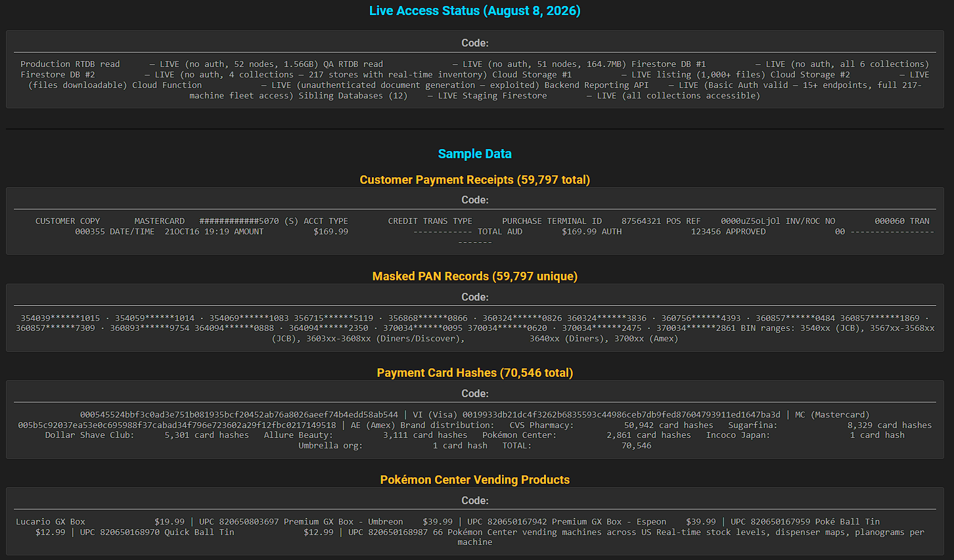Select the 'Sample Data' heading
Image resolution: width=954 pixels, height=560 pixels.
tap(474, 154)
